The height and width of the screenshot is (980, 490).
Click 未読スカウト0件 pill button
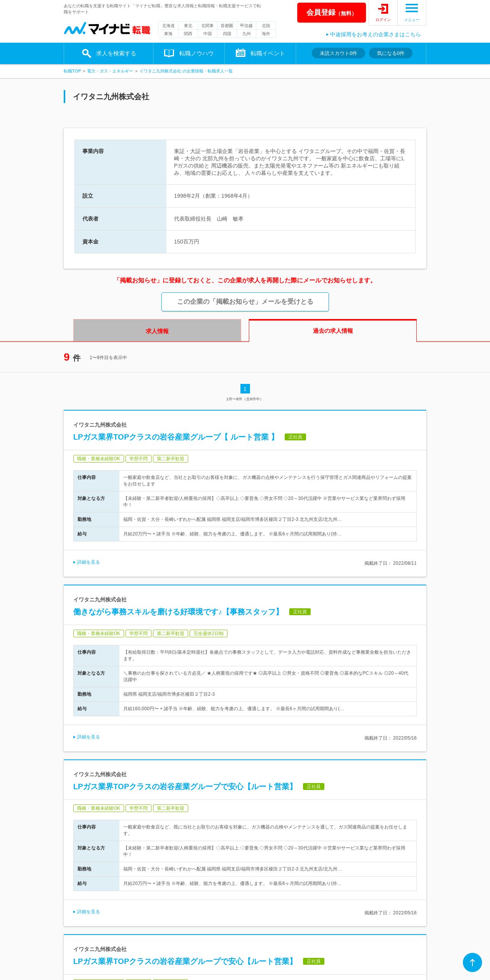tap(338, 53)
